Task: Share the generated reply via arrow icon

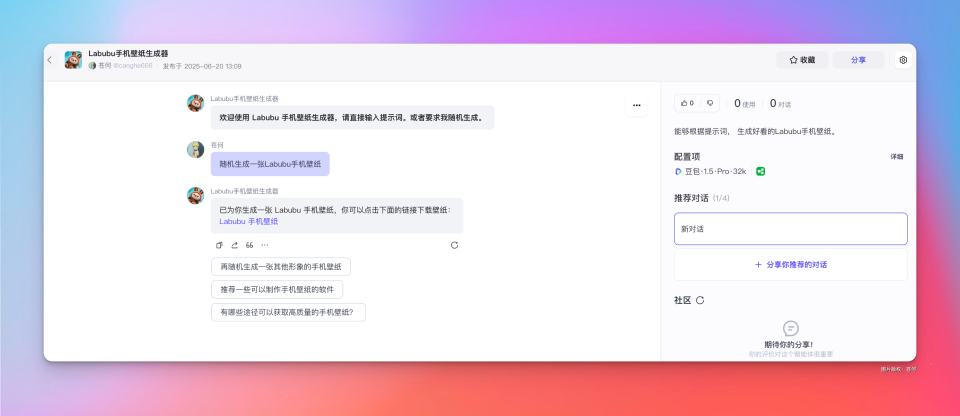Action: 234,245
